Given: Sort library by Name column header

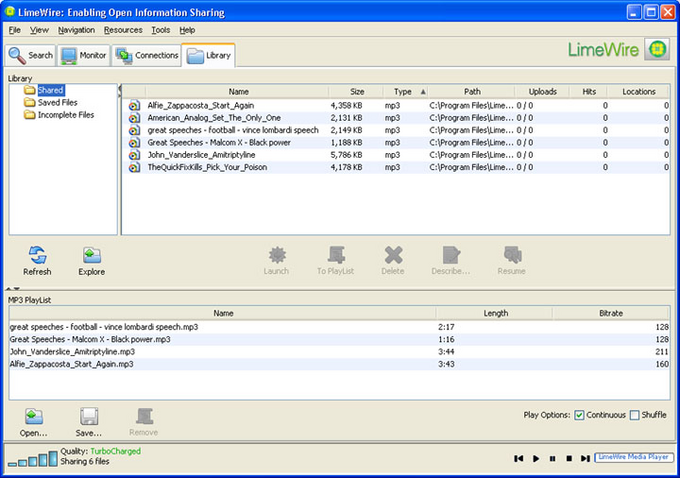Looking at the screenshot, I should [238, 92].
